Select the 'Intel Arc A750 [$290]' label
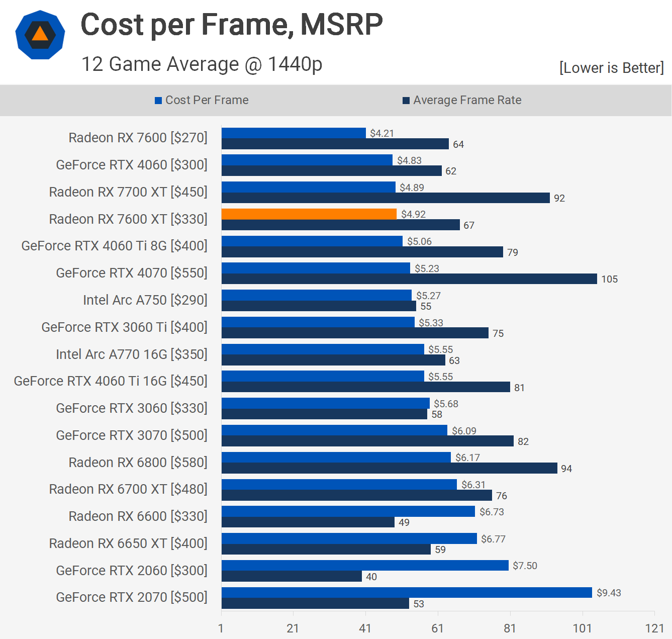 pyautogui.click(x=145, y=300)
